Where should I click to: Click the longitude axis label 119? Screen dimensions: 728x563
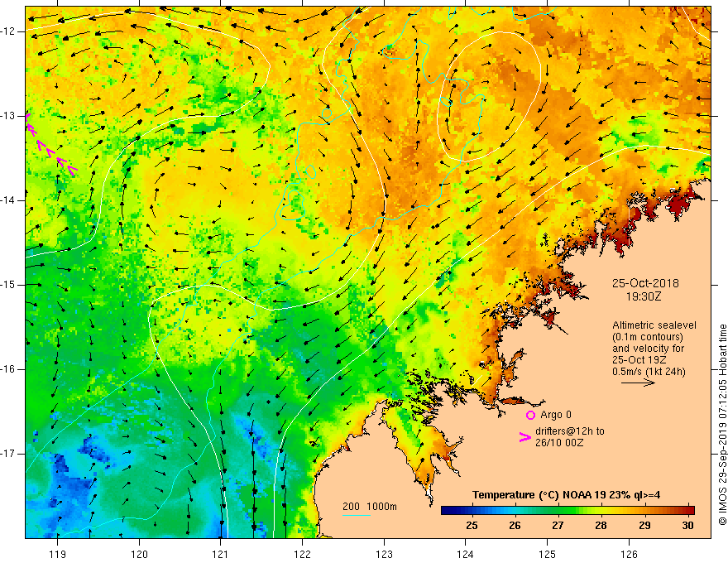point(58,554)
